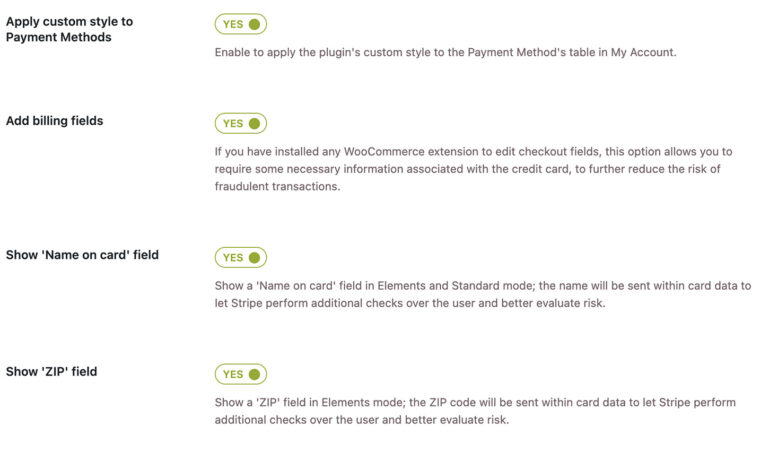Screen dimensions: 769x452
Task: Click the Payment Method's table description text
Action: coord(445,52)
